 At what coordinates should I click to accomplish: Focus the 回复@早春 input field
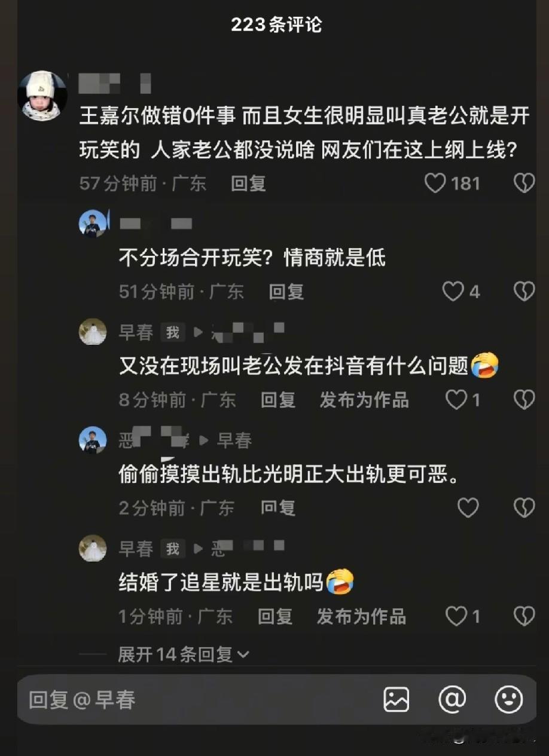click(197, 699)
